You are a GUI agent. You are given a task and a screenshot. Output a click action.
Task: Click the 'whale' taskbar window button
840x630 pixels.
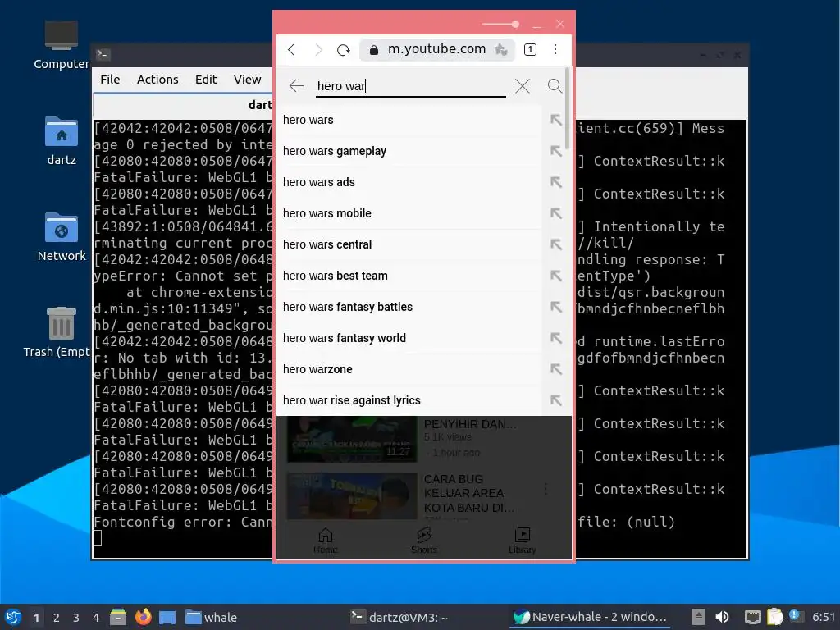211,617
